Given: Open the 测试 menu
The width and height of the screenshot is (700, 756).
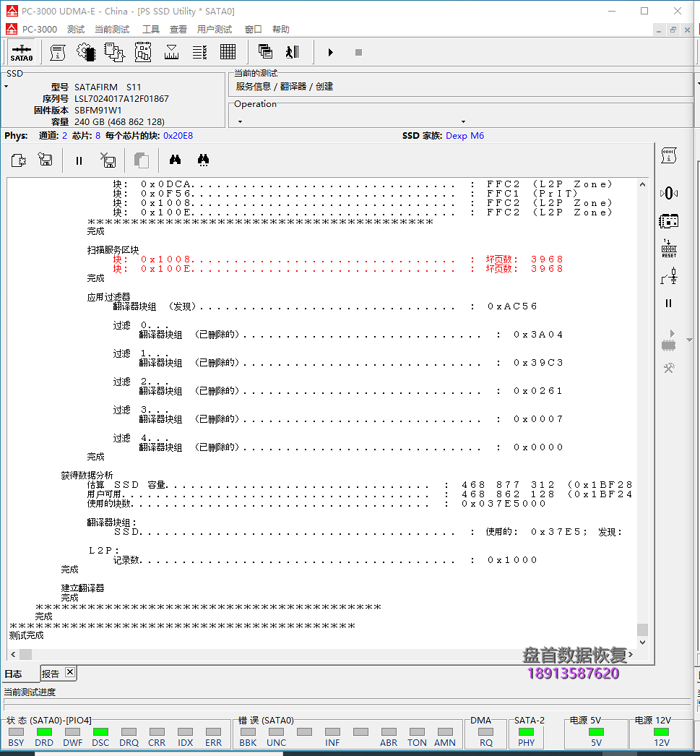Looking at the screenshot, I should coord(76,30).
